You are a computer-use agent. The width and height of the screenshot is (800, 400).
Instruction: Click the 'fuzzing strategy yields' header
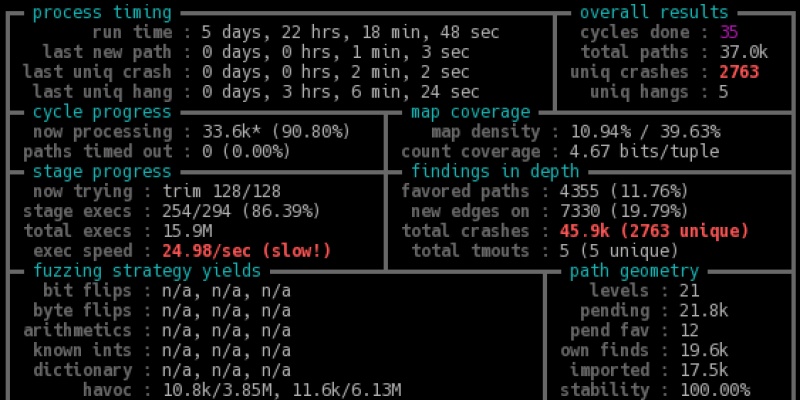click(x=146, y=270)
